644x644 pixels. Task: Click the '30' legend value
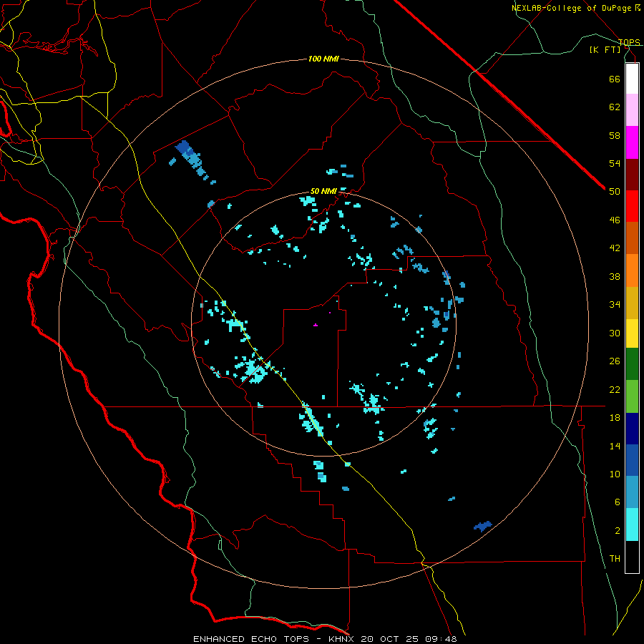coord(615,333)
